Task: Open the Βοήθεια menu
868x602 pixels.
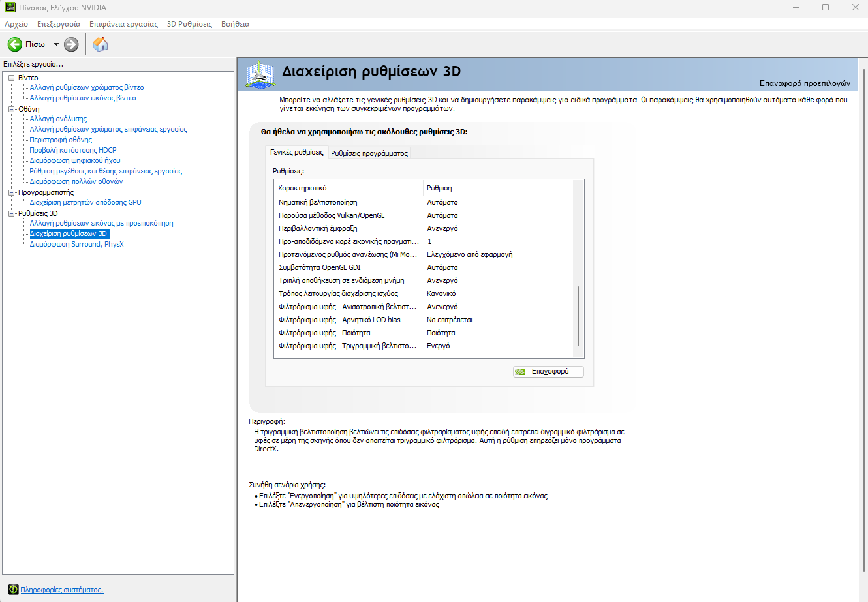Action: (x=235, y=24)
